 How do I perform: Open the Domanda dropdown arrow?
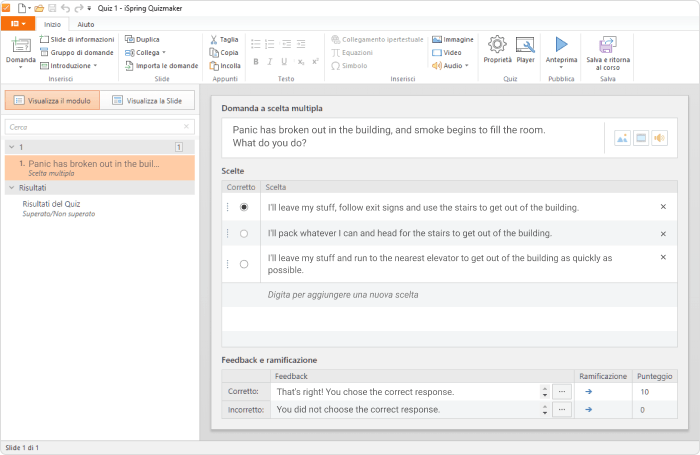pyautogui.click(x=21, y=67)
